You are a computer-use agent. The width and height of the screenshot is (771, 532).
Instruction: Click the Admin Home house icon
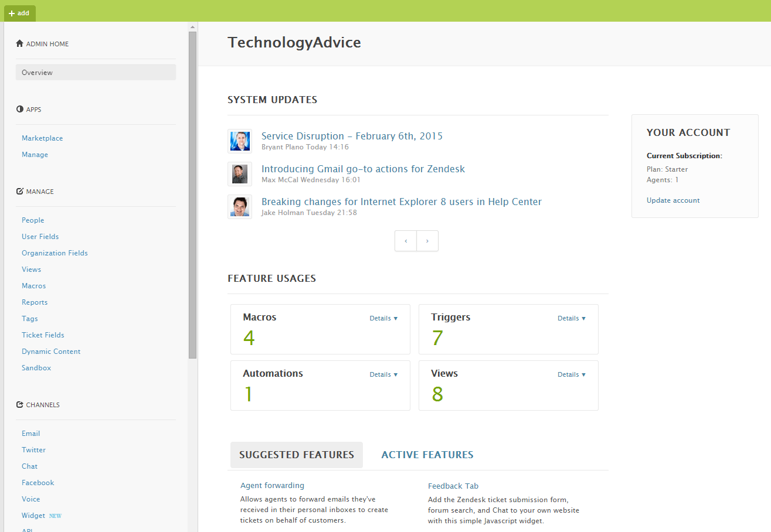tap(19, 43)
